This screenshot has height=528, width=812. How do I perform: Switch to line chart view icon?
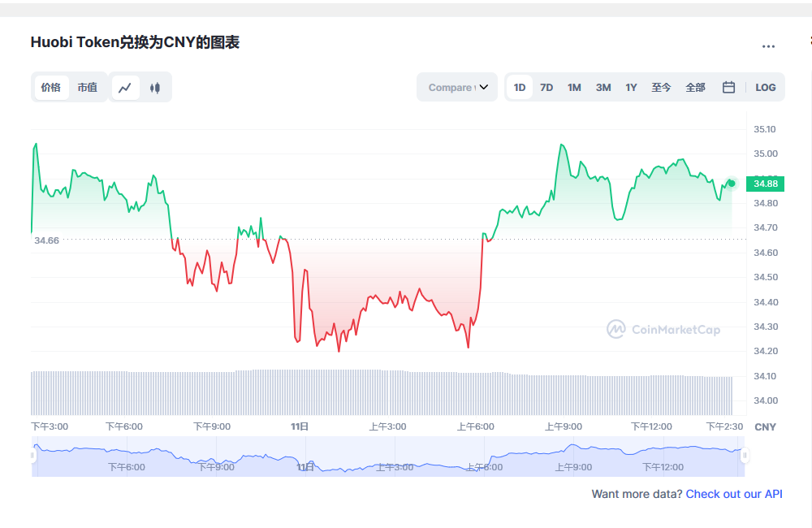click(x=125, y=88)
